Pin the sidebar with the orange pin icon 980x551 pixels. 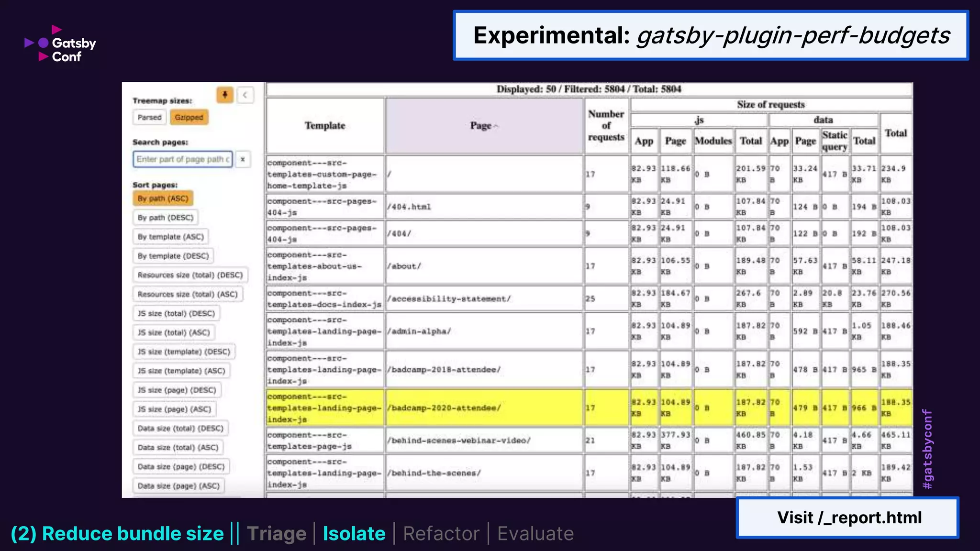224,95
